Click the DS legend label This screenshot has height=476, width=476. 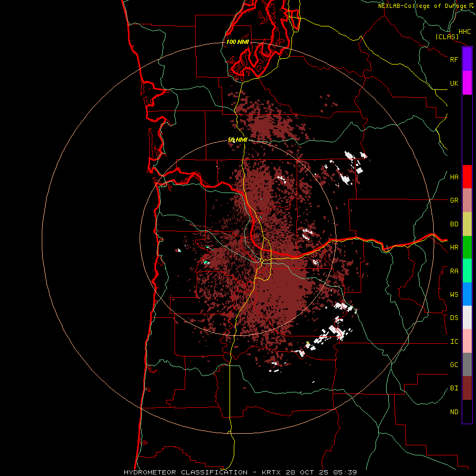pyautogui.click(x=454, y=318)
